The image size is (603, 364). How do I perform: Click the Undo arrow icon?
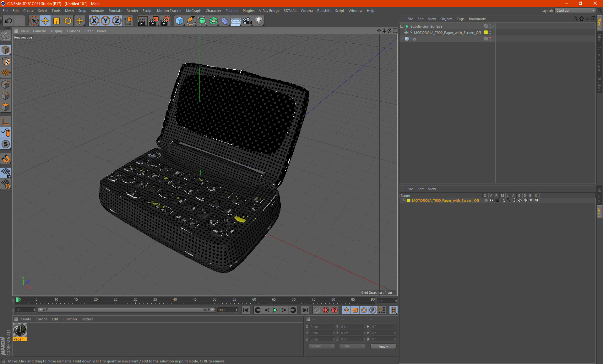click(8, 21)
